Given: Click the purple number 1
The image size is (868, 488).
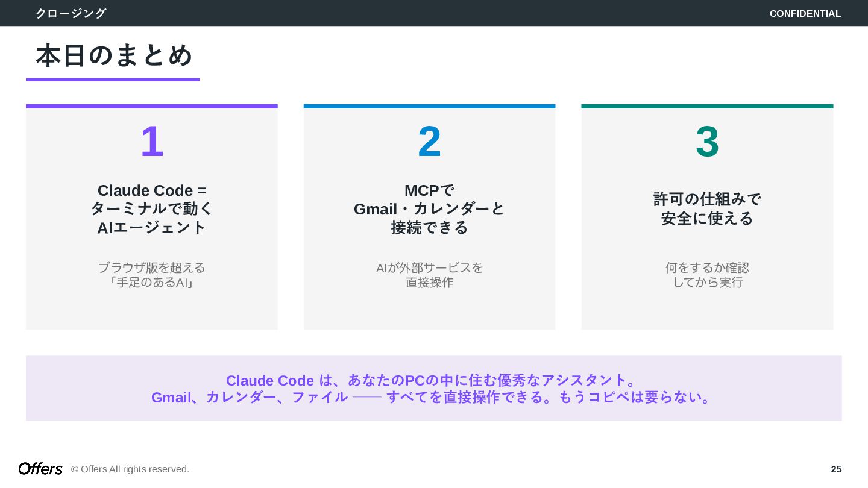Looking at the screenshot, I should (152, 142).
